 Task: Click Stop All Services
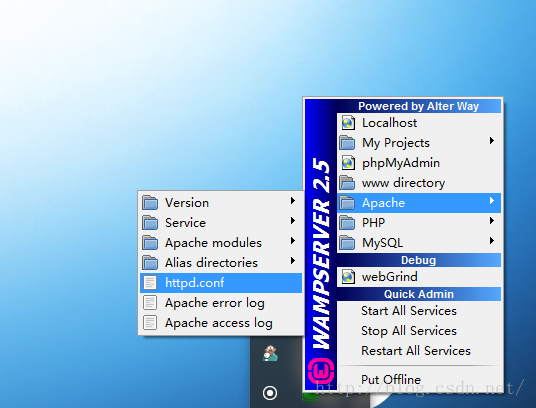[x=419, y=331]
